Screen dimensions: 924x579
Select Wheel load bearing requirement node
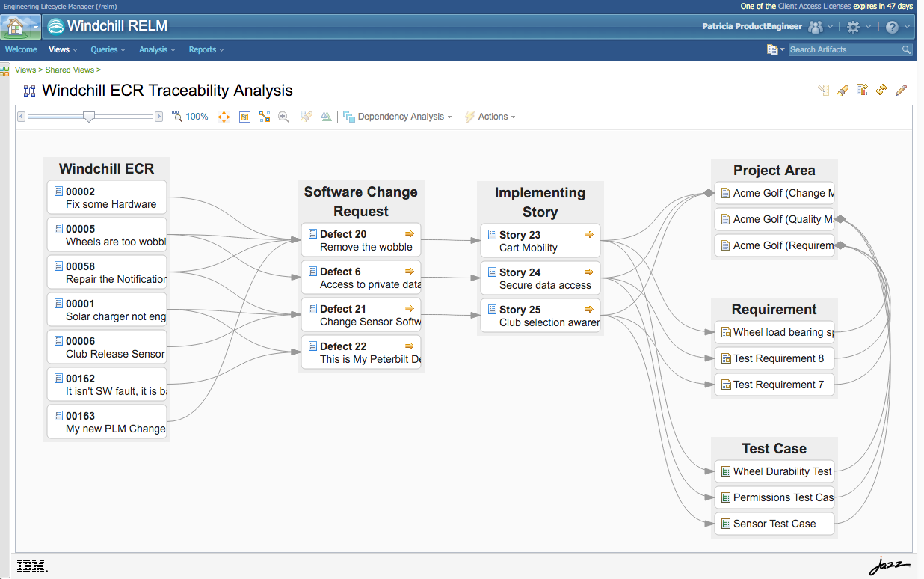tap(774, 332)
